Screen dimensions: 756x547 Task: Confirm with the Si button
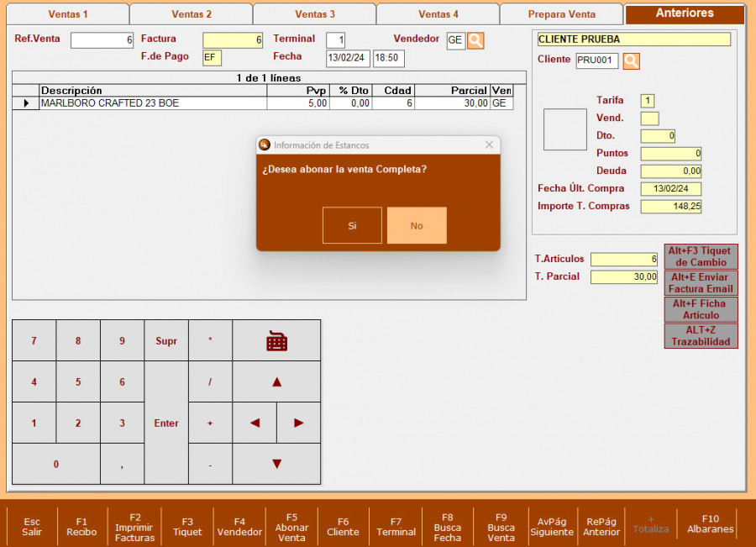[352, 225]
